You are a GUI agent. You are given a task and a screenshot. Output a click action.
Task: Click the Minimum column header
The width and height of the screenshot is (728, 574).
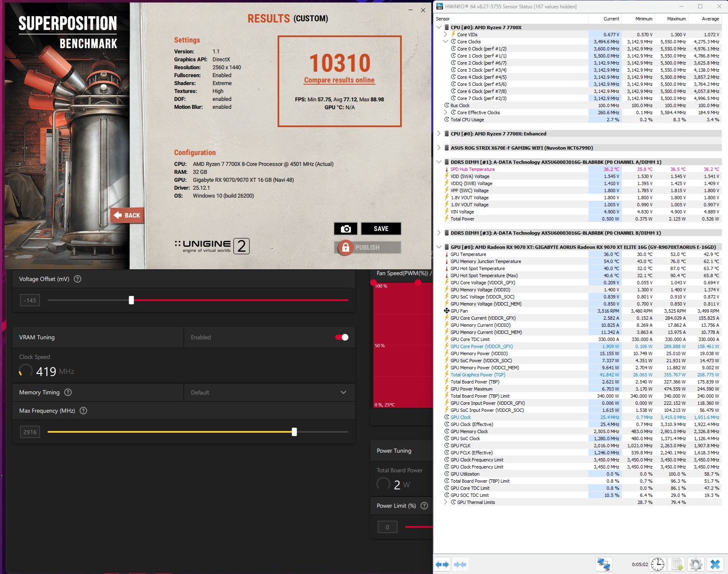pyautogui.click(x=638, y=19)
